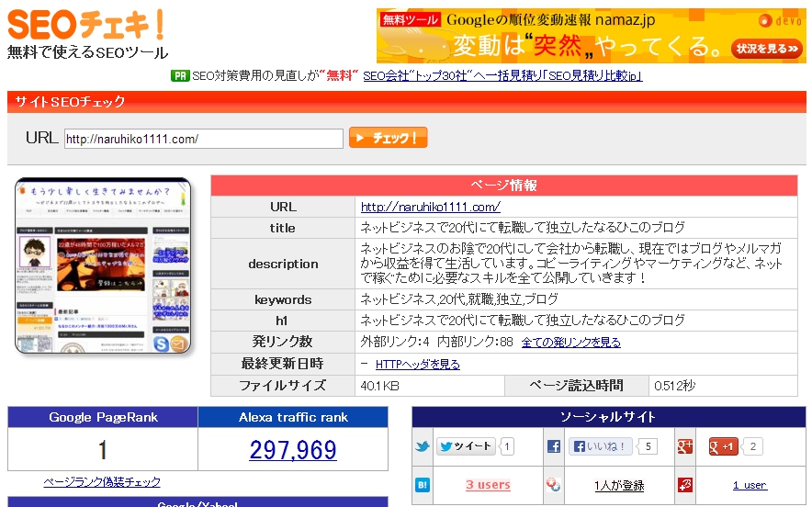Click the ファイルサイズ row label
The image size is (812, 507).
tap(282, 386)
